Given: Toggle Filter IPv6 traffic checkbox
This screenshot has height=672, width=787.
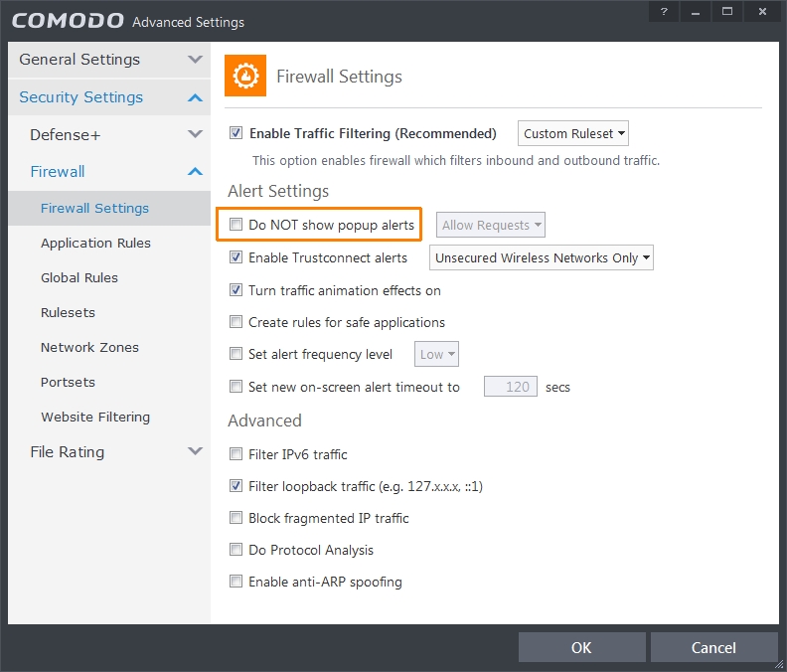Looking at the screenshot, I should coord(236,454).
